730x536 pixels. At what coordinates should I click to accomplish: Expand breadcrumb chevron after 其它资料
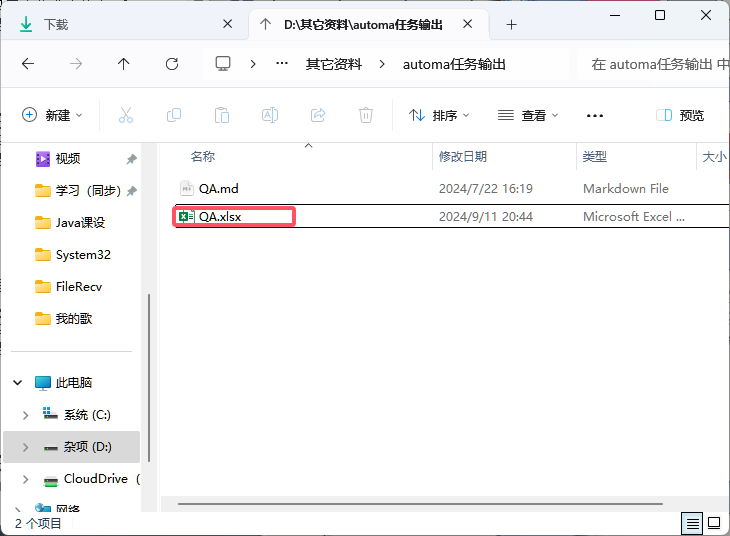(382, 64)
